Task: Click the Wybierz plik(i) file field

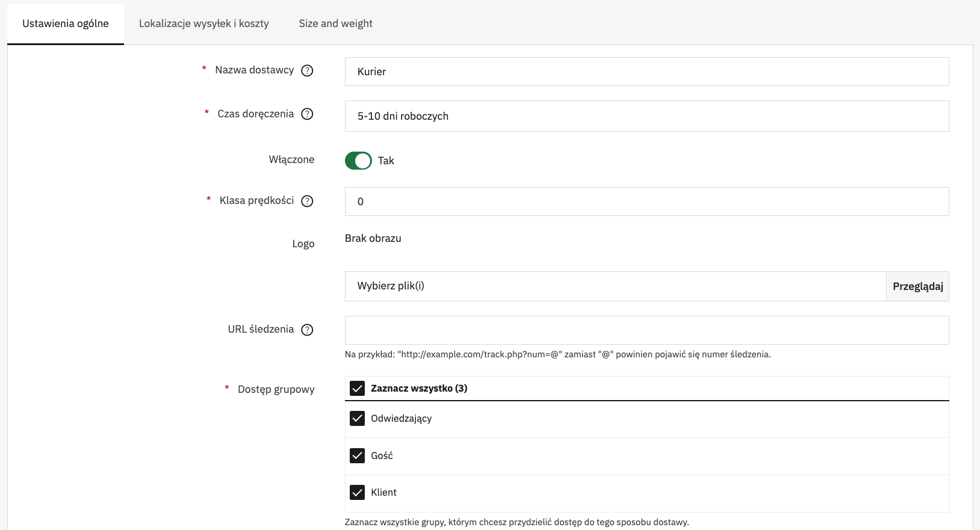Action: point(615,286)
